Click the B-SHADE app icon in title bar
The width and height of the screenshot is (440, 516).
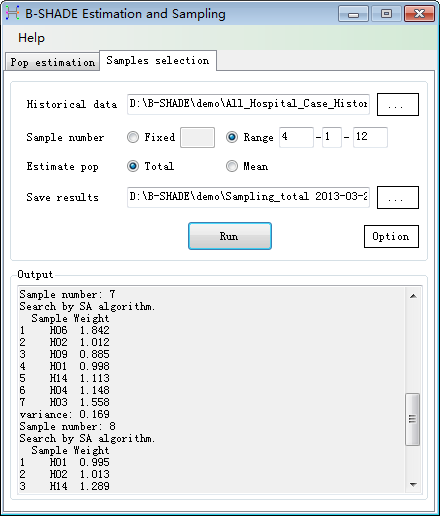pos(13,13)
